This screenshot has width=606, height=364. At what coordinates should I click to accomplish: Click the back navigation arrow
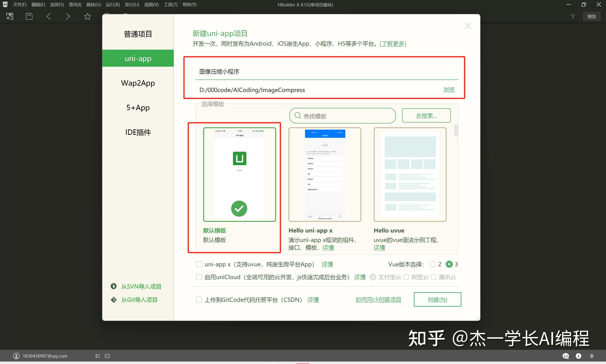(49, 16)
